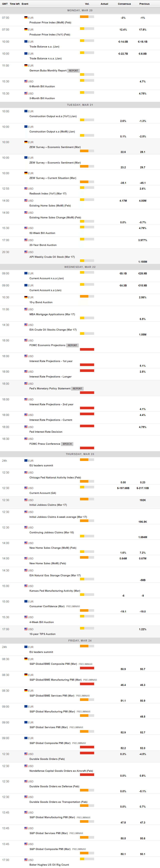This screenshot has height=868, width=160.
Task: Open the SPEECH badge on FOMC Press Conference
Action: pyautogui.click(x=67, y=444)
